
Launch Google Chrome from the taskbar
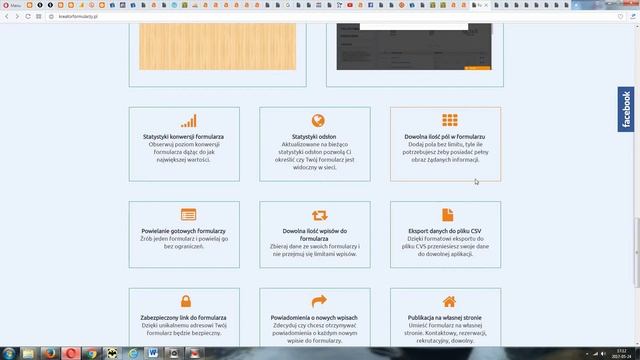click(91, 353)
